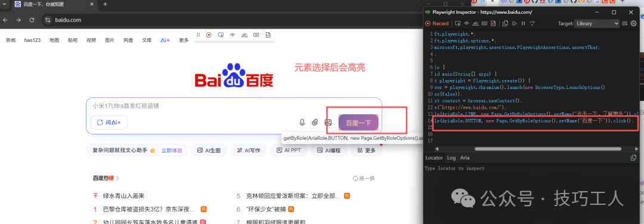Open hot search 克林顿回应爱泼斯坦案

(x=293, y=196)
